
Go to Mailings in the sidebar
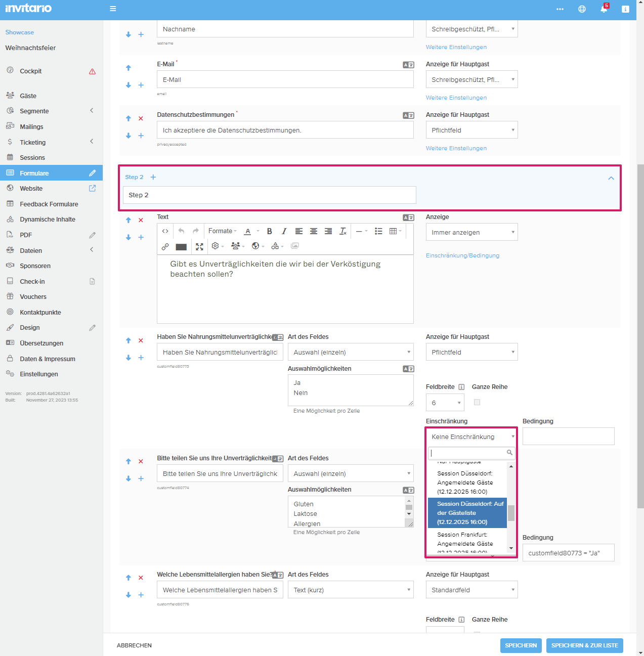(31, 127)
